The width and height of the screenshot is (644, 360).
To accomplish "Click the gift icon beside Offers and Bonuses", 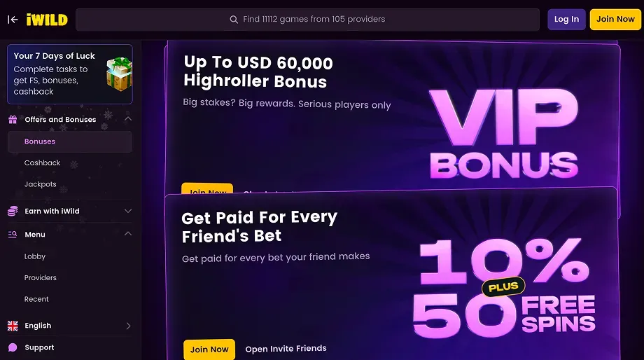I will pos(13,120).
